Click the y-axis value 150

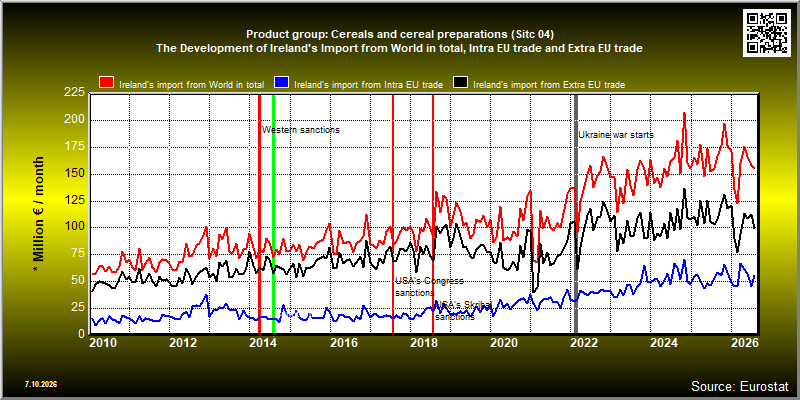pyautogui.click(x=74, y=174)
